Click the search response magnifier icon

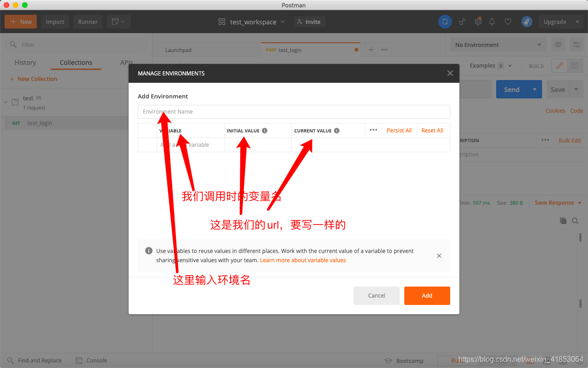(x=575, y=221)
